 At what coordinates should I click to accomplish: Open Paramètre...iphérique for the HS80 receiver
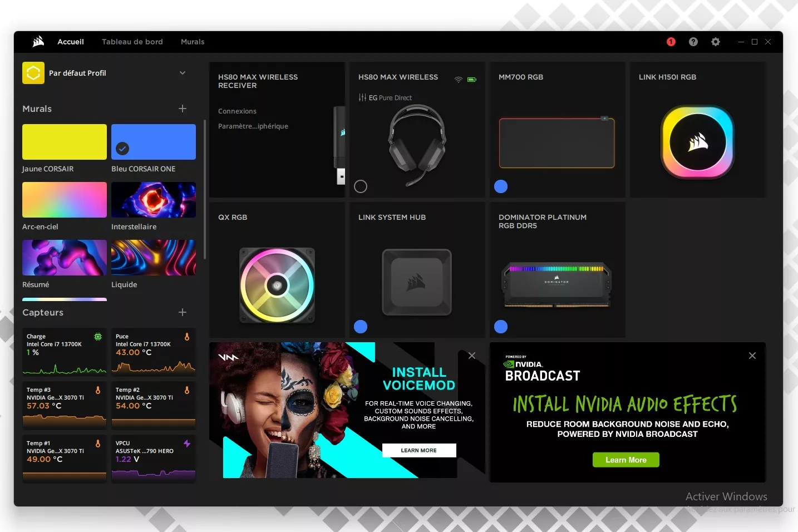coord(253,126)
